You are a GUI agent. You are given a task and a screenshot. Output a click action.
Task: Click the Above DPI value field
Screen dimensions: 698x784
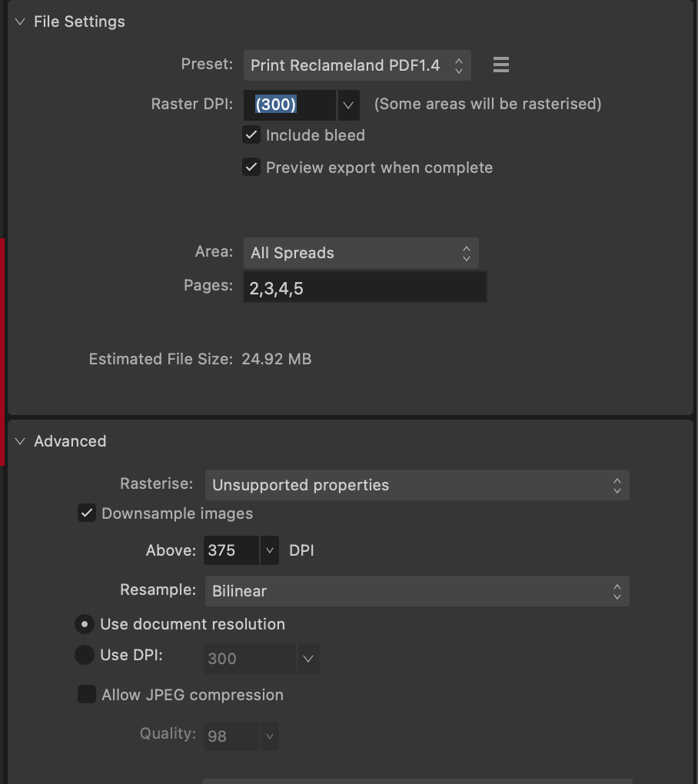231,550
